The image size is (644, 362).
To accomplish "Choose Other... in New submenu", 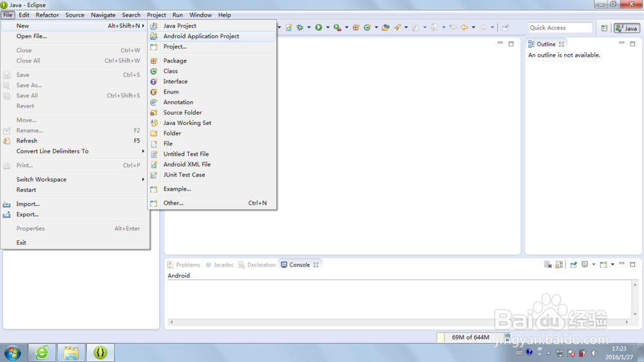I will pos(212,203).
